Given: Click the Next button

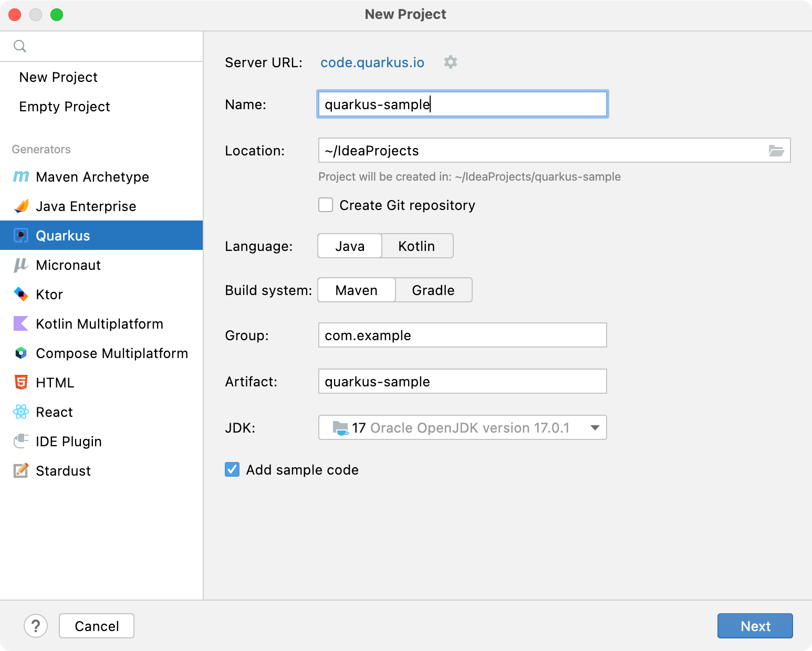Looking at the screenshot, I should [755, 626].
